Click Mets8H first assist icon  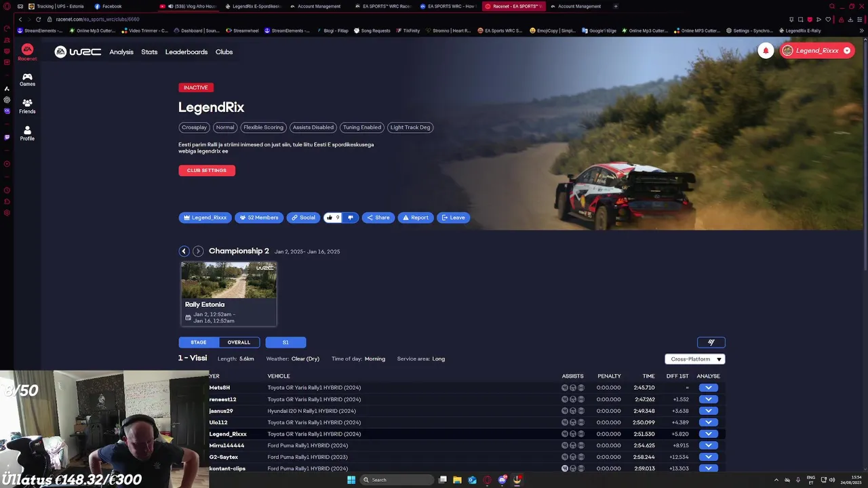tap(565, 388)
